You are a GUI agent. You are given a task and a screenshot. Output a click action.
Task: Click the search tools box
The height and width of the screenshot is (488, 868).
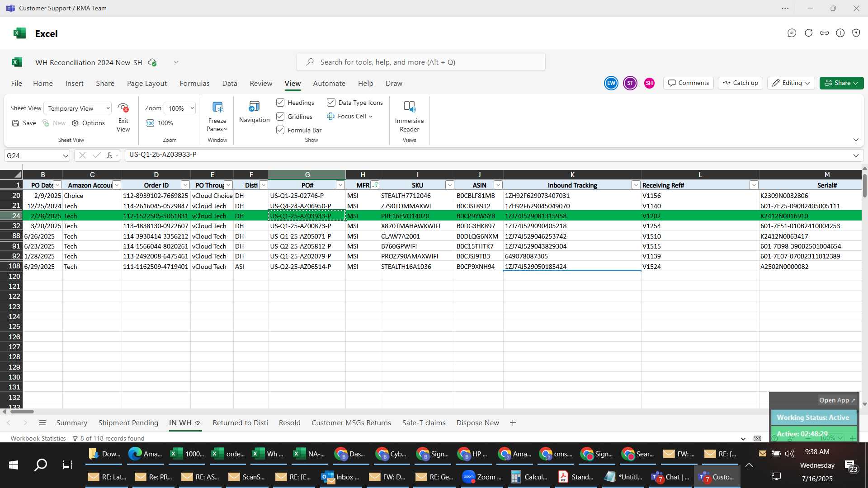421,62
